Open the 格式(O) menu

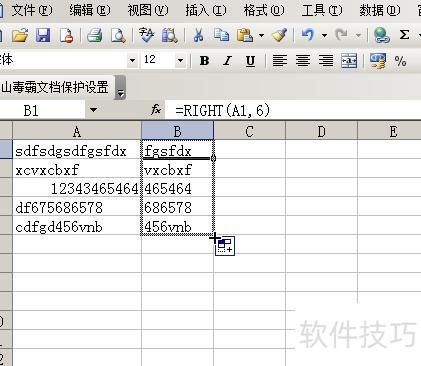[x=264, y=10]
